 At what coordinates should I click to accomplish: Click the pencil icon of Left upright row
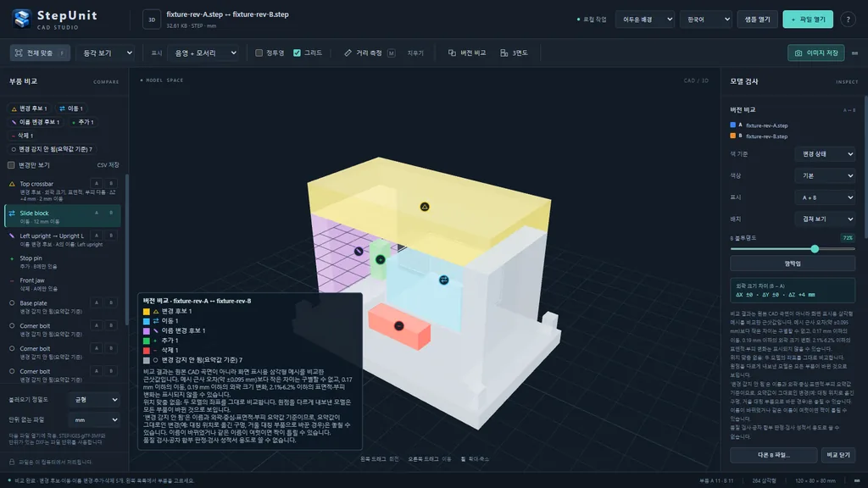(x=12, y=236)
